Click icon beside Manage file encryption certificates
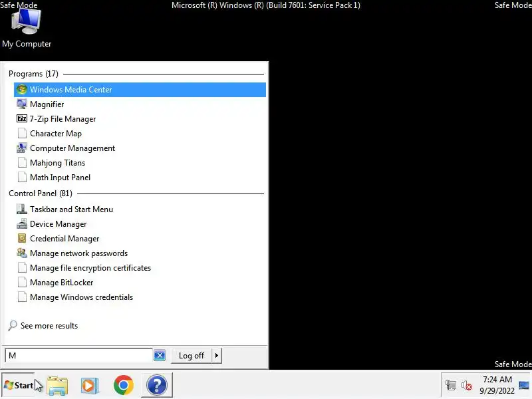Image resolution: width=532 pixels, height=399 pixels. [22, 268]
